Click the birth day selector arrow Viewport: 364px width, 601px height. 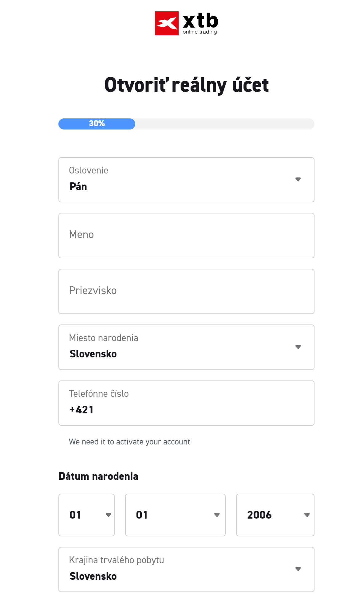click(108, 515)
